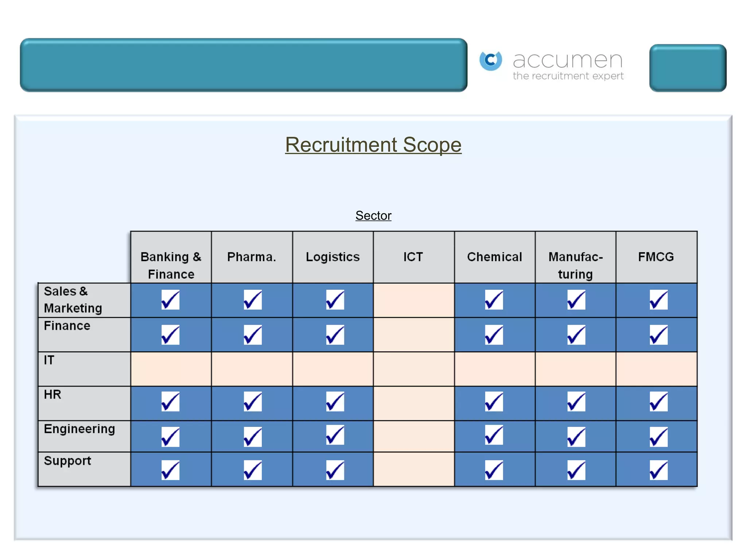The image size is (747, 560).
Task: Select the Banking & Finance column header
Action: point(171,257)
